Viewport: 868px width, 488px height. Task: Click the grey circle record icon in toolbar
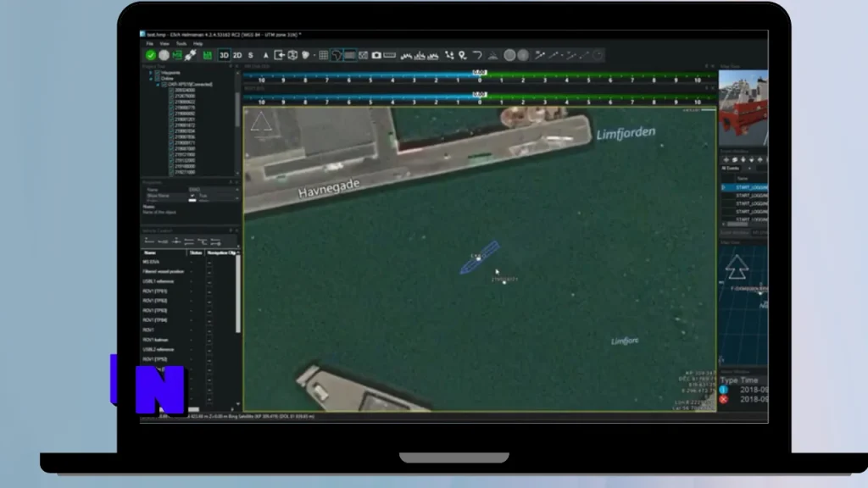coord(164,55)
